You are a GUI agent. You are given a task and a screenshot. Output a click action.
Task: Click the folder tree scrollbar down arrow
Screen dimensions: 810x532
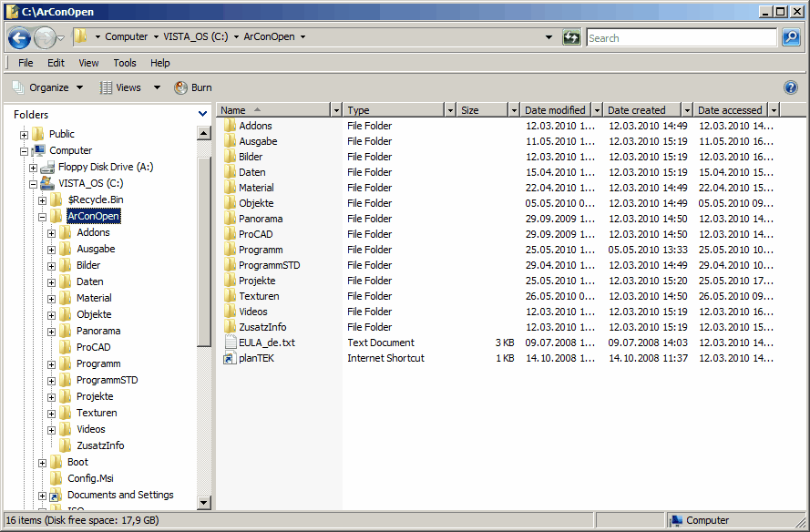204,502
